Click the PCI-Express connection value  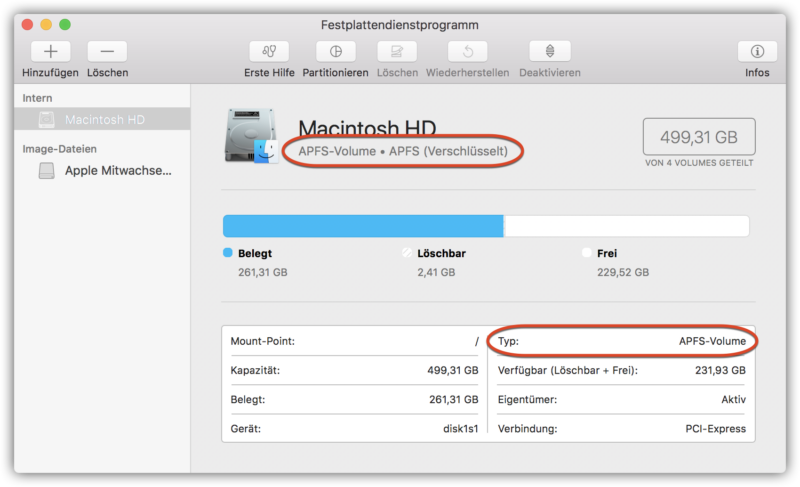coord(715,429)
